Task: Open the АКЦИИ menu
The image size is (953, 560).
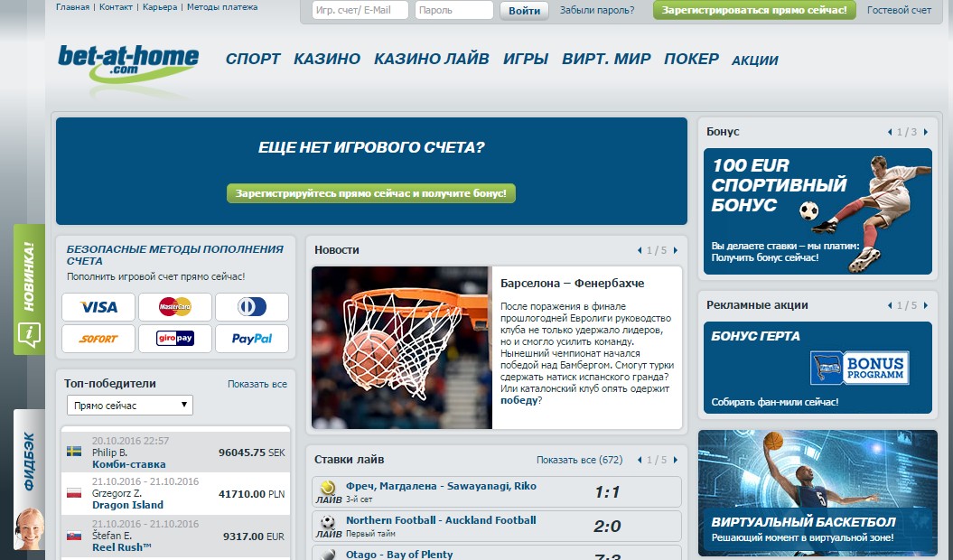Action: pyautogui.click(x=755, y=61)
